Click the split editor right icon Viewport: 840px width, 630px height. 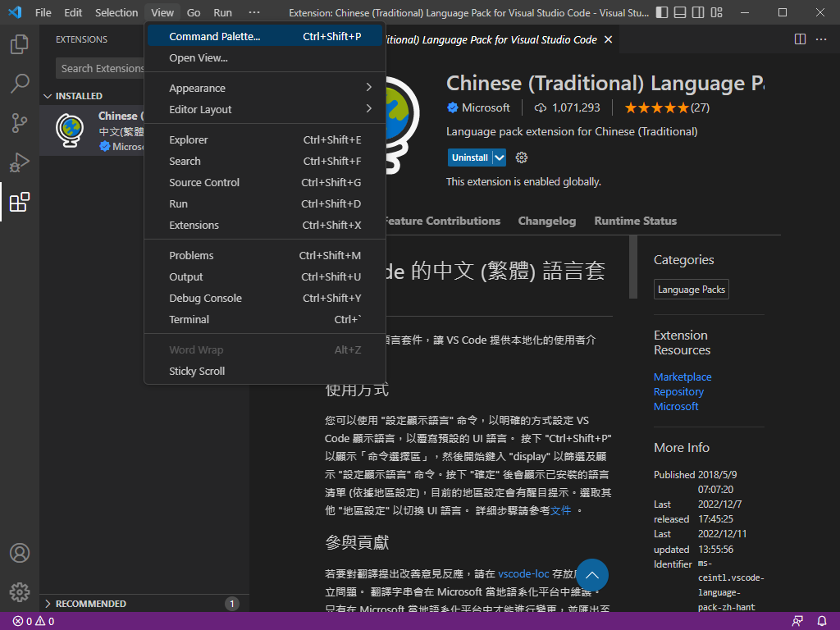[x=800, y=39]
